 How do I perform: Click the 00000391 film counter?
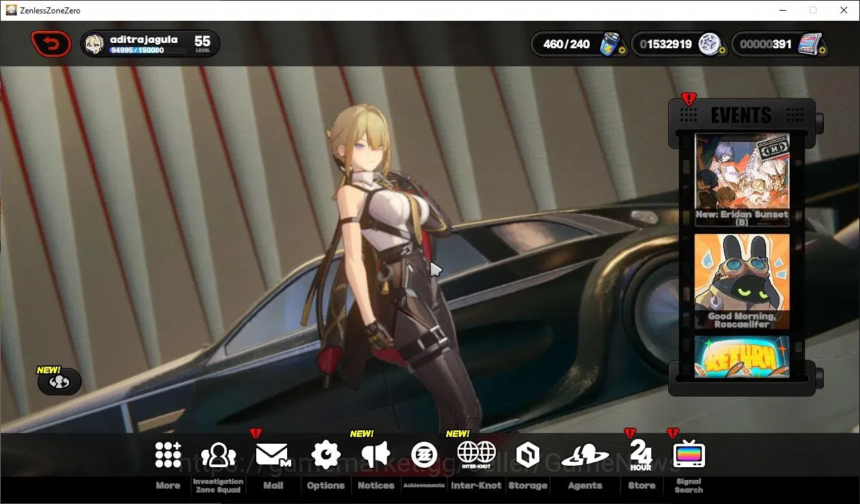[x=765, y=44]
